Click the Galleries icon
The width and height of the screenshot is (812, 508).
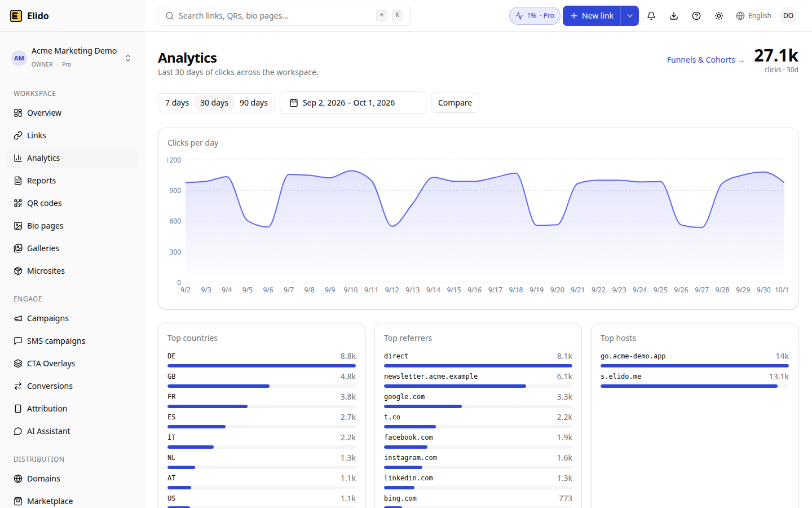18,248
